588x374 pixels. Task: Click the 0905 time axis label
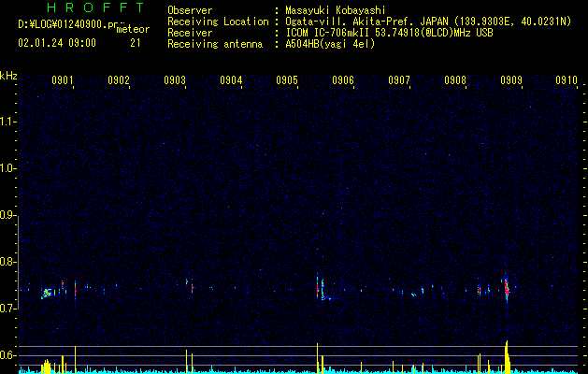pyautogui.click(x=287, y=80)
